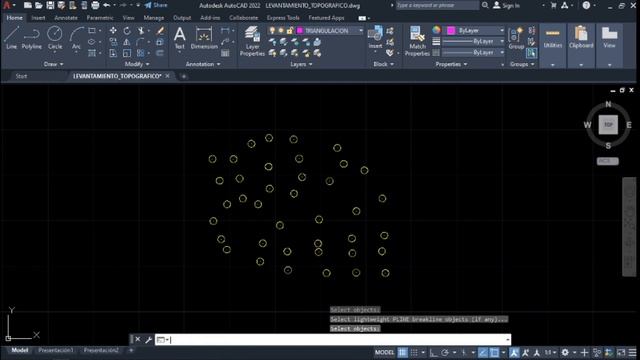The height and width of the screenshot is (360, 640).
Task: Expand the Modify panel
Action: [137, 64]
